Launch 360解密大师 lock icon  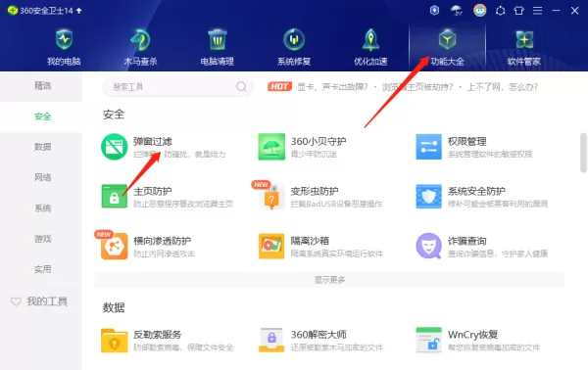(271, 340)
